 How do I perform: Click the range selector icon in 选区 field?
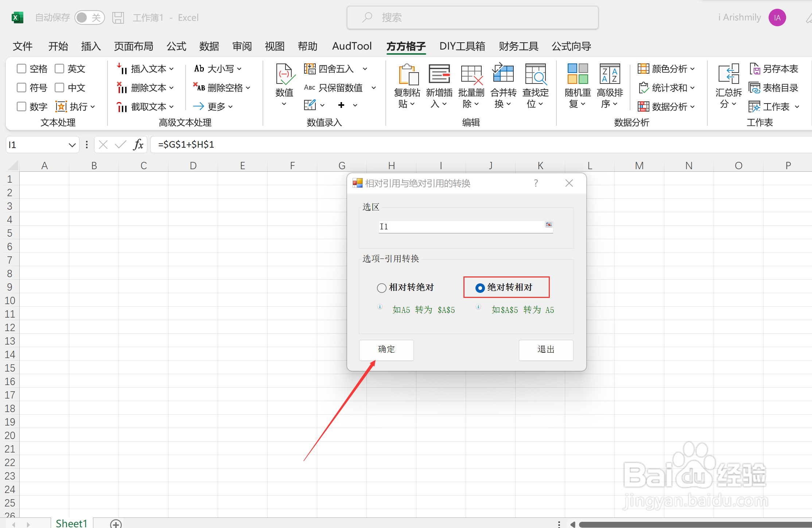(548, 225)
